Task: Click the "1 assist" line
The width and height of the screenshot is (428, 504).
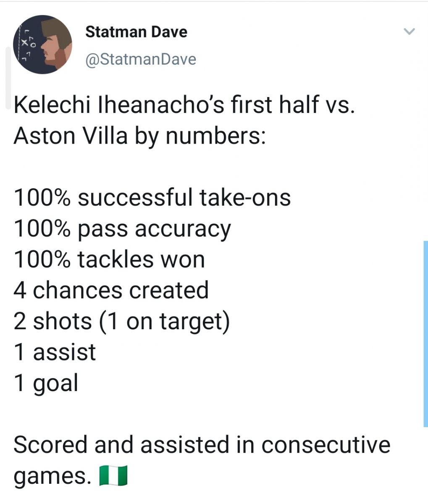Action: tap(55, 352)
